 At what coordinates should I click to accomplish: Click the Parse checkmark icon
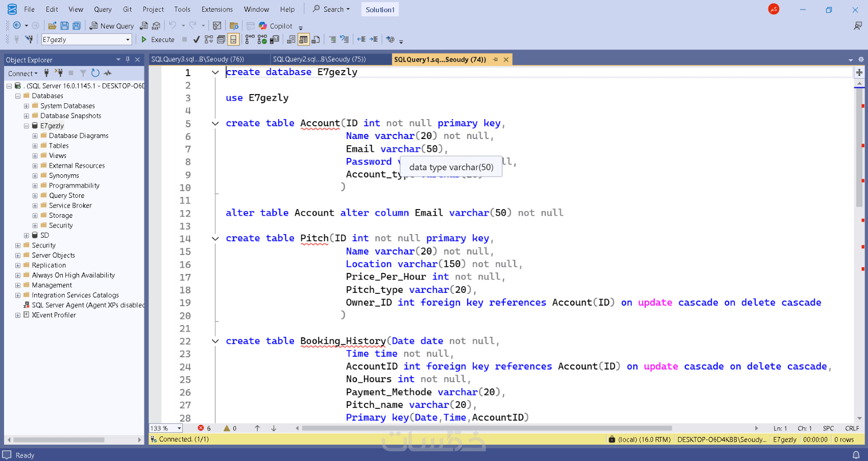pos(197,39)
